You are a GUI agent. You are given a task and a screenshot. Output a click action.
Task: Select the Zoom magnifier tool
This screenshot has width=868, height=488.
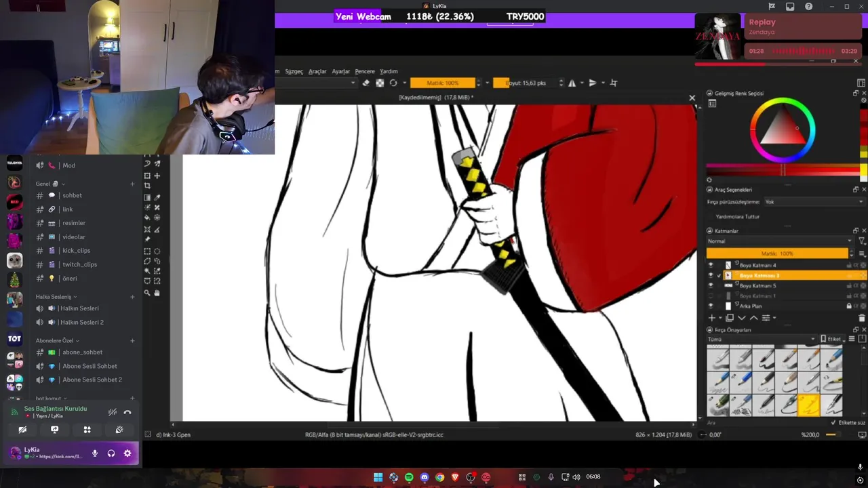pyautogui.click(x=147, y=293)
